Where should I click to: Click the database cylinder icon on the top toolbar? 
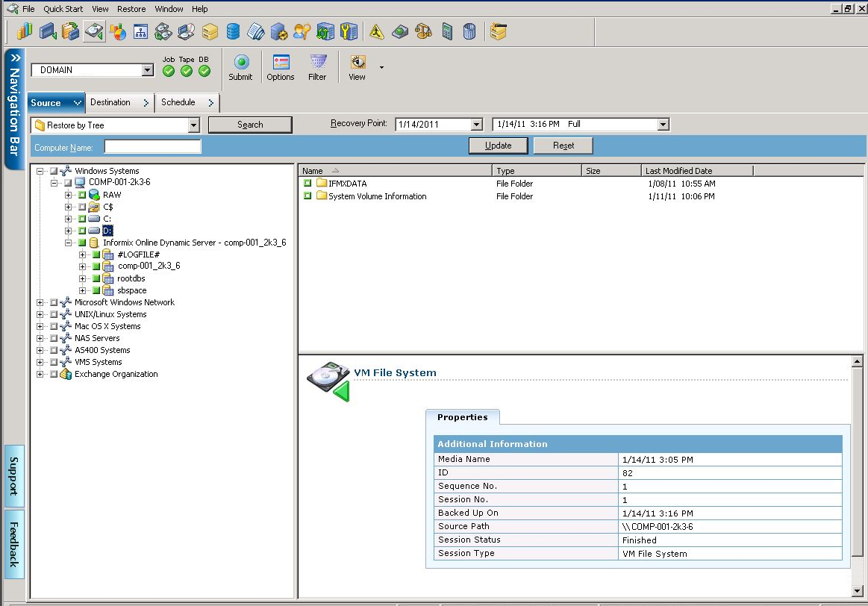tap(232, 31)
